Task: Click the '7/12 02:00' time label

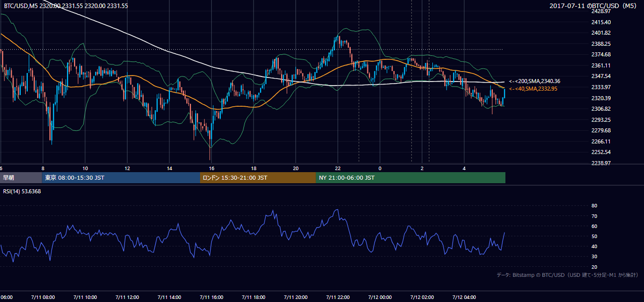Action: (422, 297)
